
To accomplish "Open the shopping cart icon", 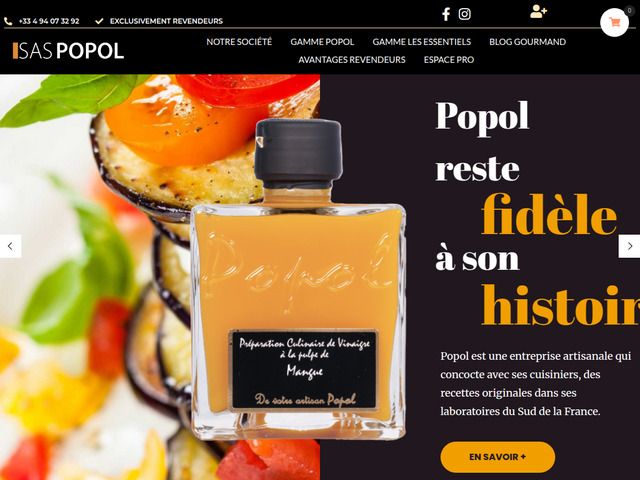I will [614, 23].
